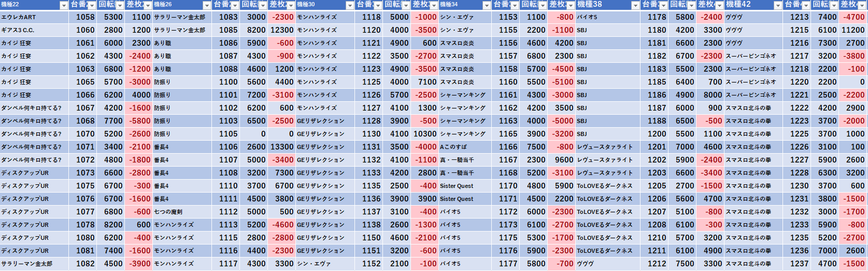Open the 機種22 column filter dropdown
The image size is (868, 271).
click(64, 5)
